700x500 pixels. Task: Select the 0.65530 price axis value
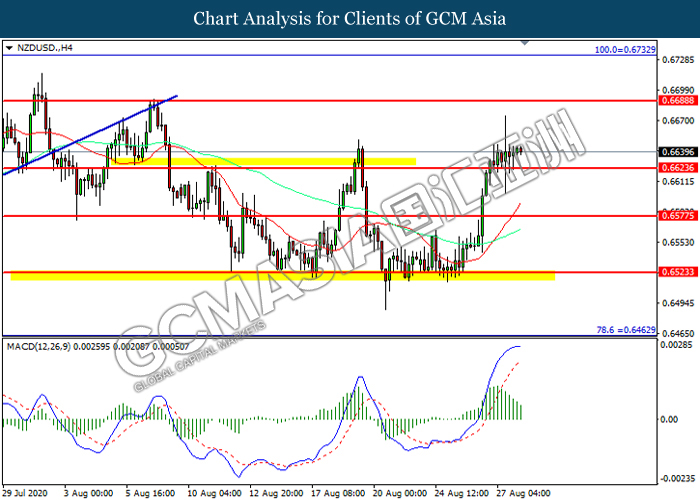[678, 242]
